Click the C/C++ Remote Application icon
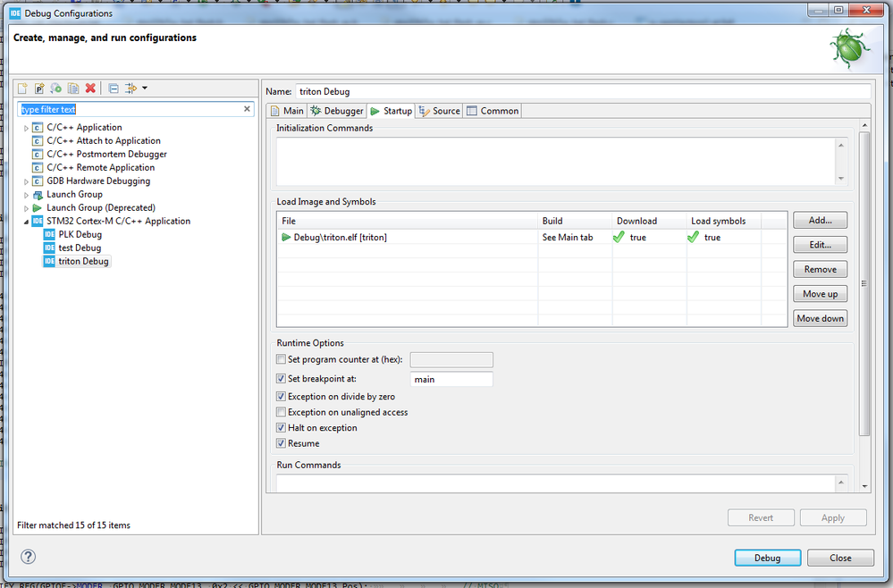Image resolution: width=893 pixels, height=588 pixels. 37,167
